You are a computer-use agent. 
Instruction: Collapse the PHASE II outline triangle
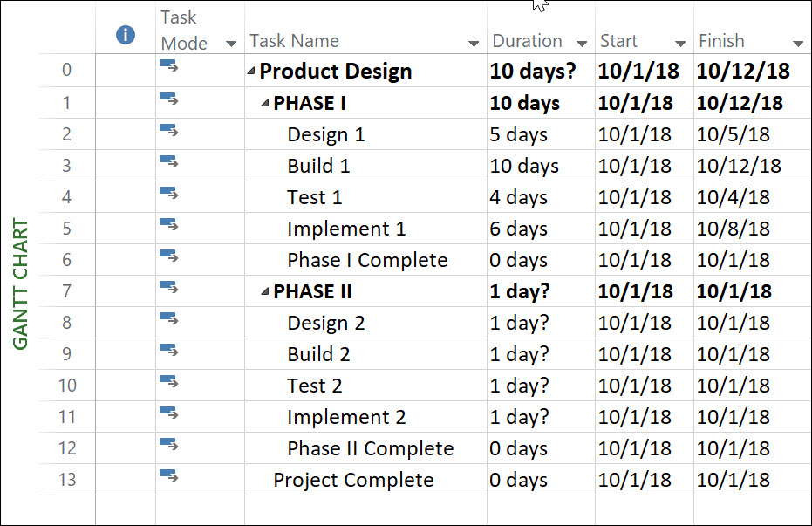265,291
